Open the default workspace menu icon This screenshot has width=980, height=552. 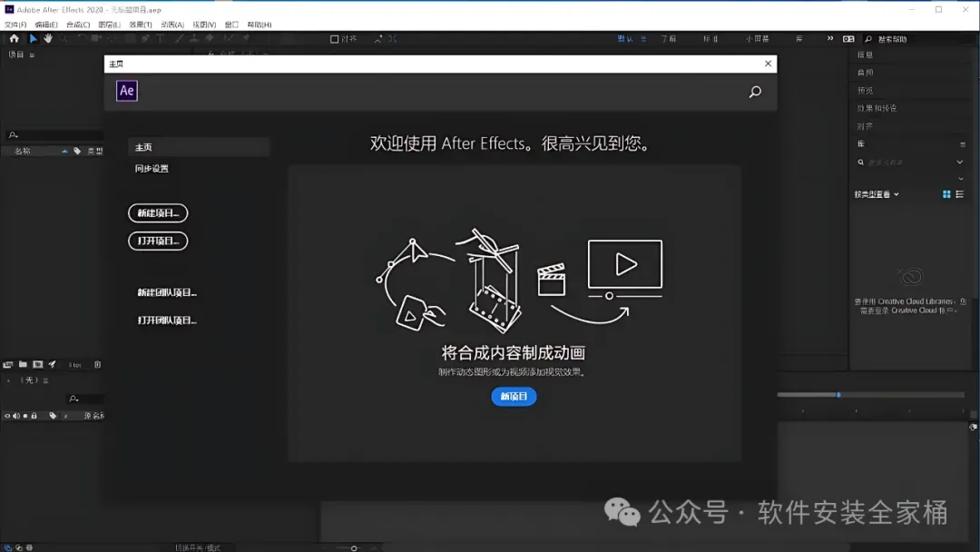point(643,39)
